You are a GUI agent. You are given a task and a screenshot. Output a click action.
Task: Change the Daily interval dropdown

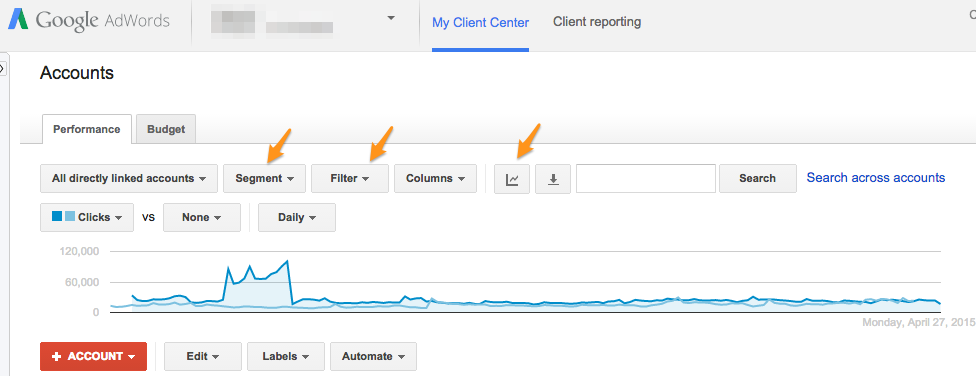coord(297,217)
